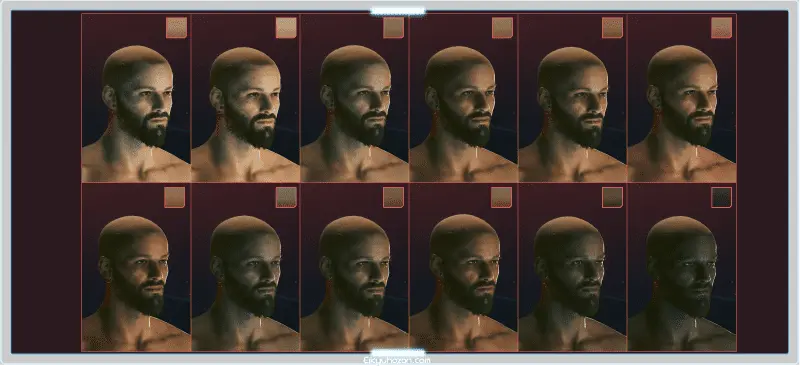Viewport: 800px width, 366px height.
Task: Pick the fourth character portrait in bottom row
Action: point(464,267)
